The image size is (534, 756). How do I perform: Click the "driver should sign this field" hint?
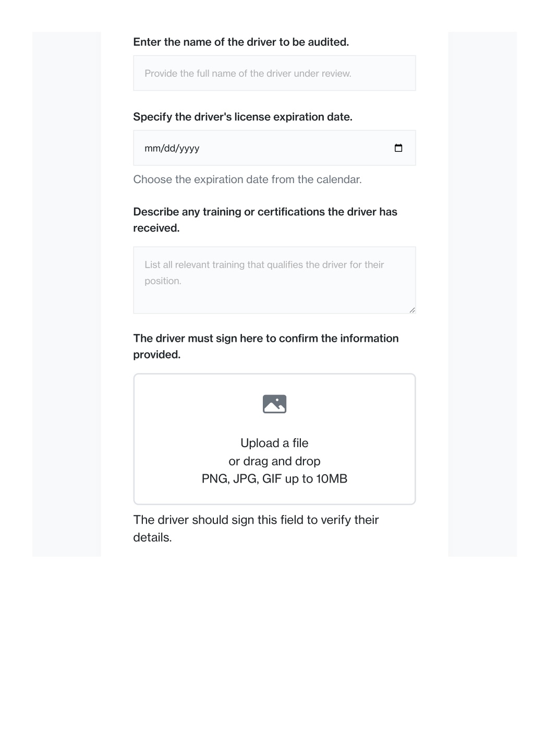[x=256, y=529]
